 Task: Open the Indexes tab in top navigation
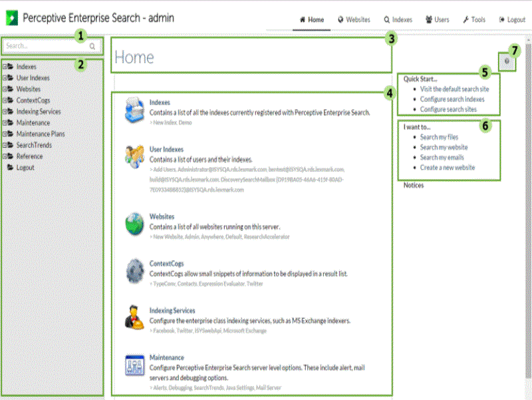point(398,20)
